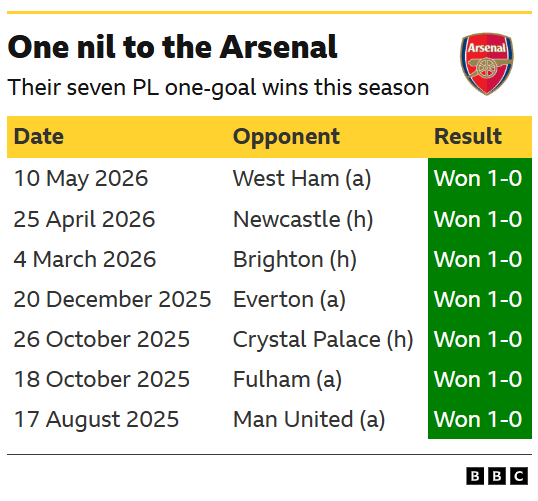Click the Man United (a) opponent cell

click(309, 420)
